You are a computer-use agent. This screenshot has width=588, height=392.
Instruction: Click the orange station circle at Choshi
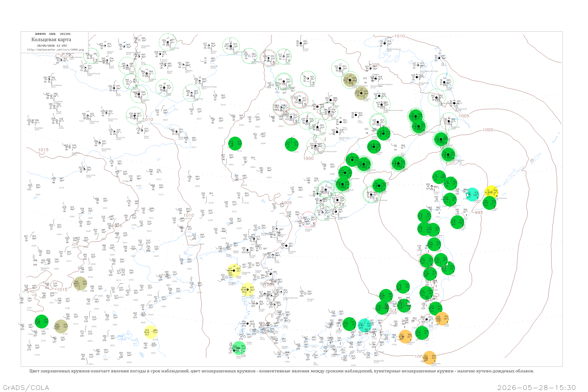click(442, 318)
